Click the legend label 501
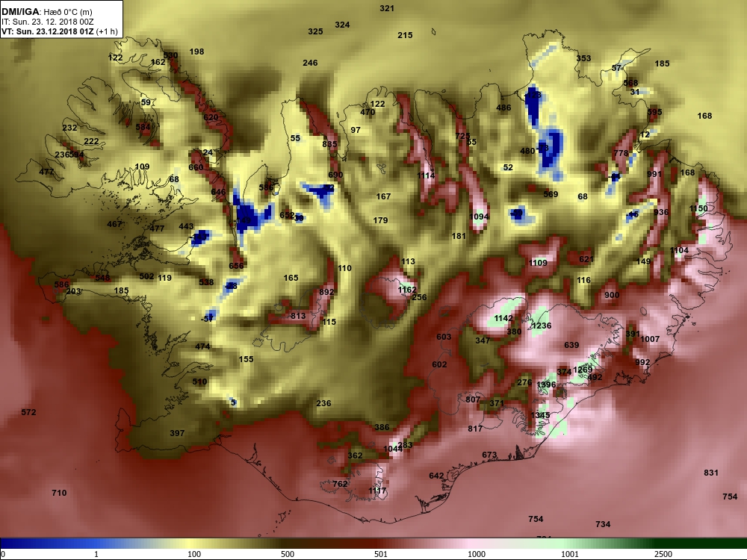 [x=381, y=554]
